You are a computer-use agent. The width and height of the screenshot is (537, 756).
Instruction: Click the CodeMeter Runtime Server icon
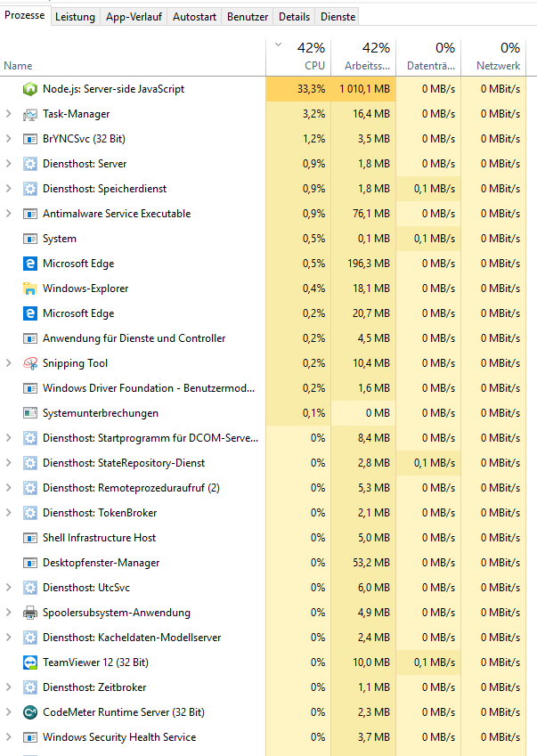click(x=30, y=712)
